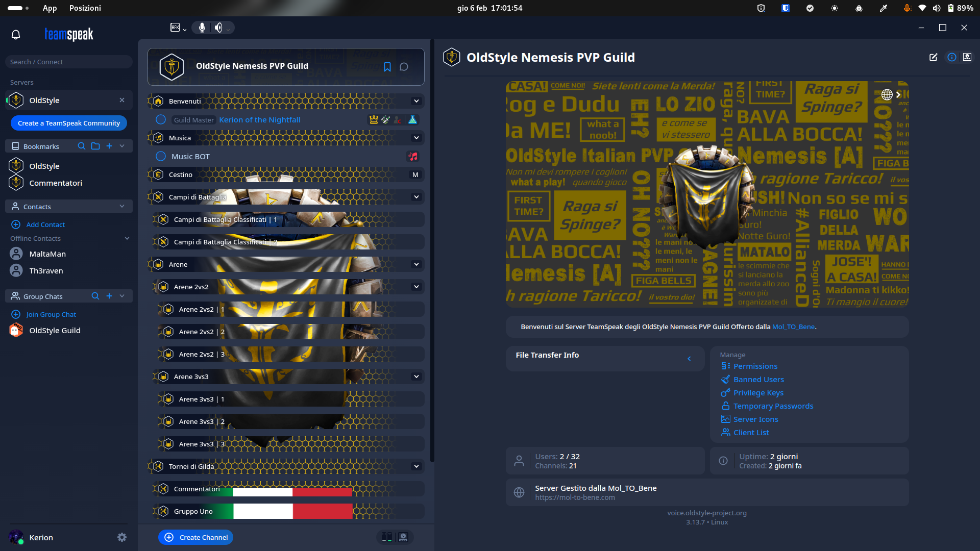Click the M badge on Cestino channel

415,175
